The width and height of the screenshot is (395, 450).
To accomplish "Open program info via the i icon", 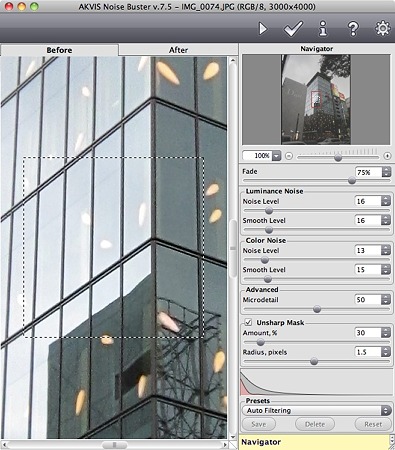I will click(x=323, y=29).
